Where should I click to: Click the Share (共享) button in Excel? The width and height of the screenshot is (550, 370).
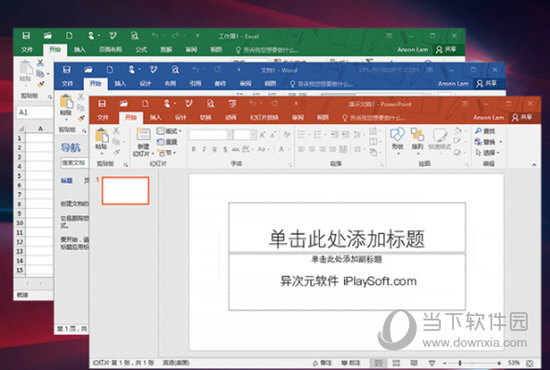445,49
